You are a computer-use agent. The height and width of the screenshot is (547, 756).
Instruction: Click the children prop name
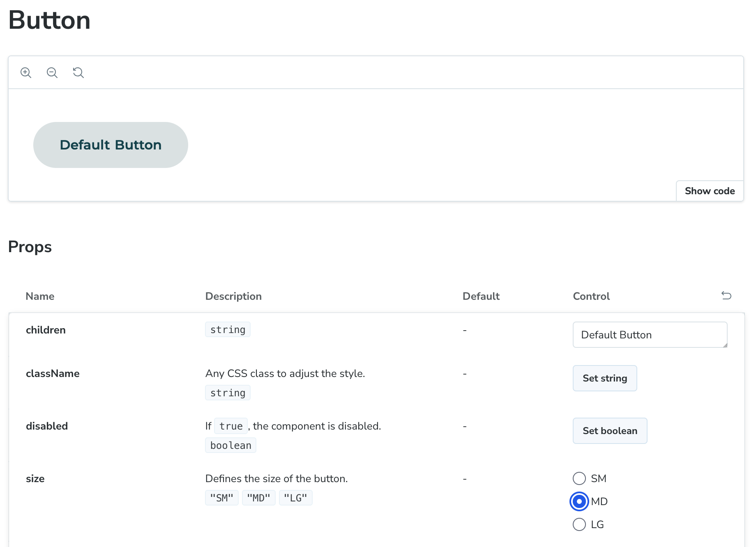click(46, 330)
